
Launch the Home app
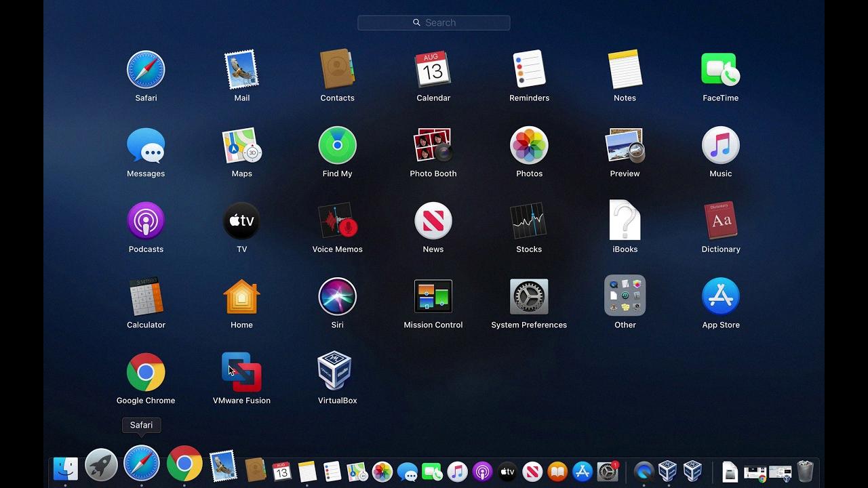click(x=241, y=297)
